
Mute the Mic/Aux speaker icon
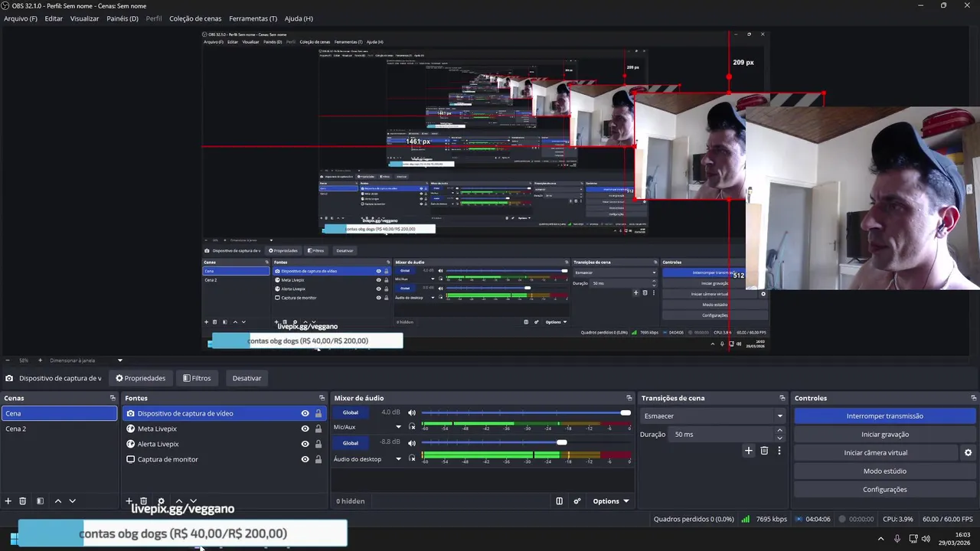pos(412,413)
